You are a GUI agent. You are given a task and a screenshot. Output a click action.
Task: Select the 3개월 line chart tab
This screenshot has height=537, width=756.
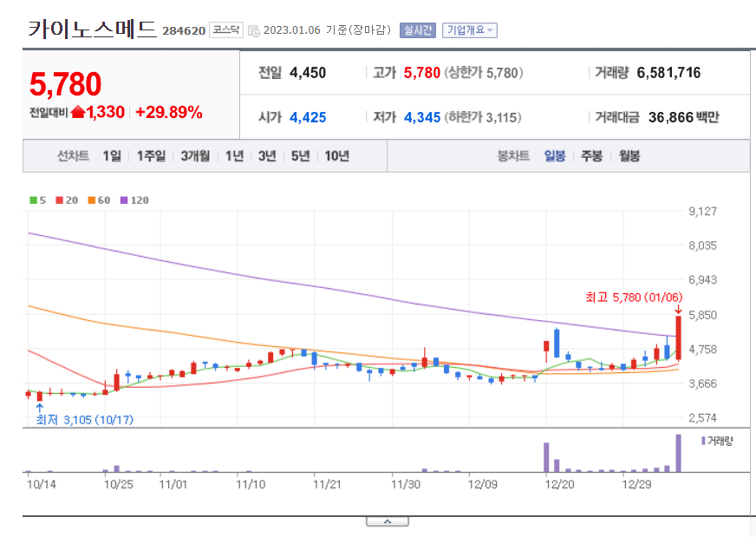click(195, 156)
